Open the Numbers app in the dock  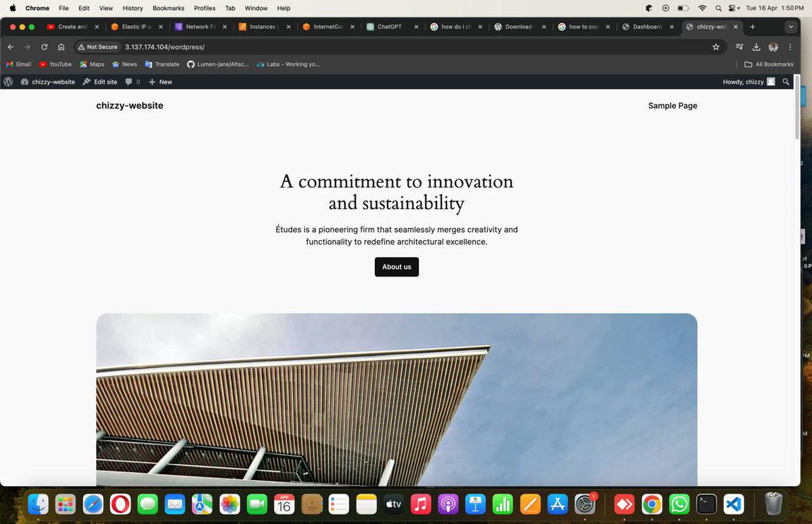[502, 504]
